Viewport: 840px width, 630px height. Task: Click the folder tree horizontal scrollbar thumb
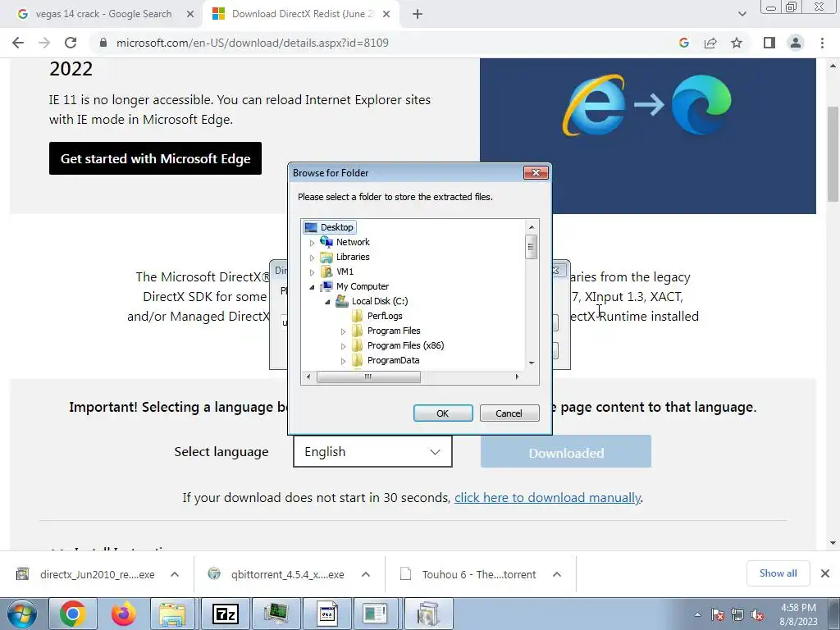[368, 377]
